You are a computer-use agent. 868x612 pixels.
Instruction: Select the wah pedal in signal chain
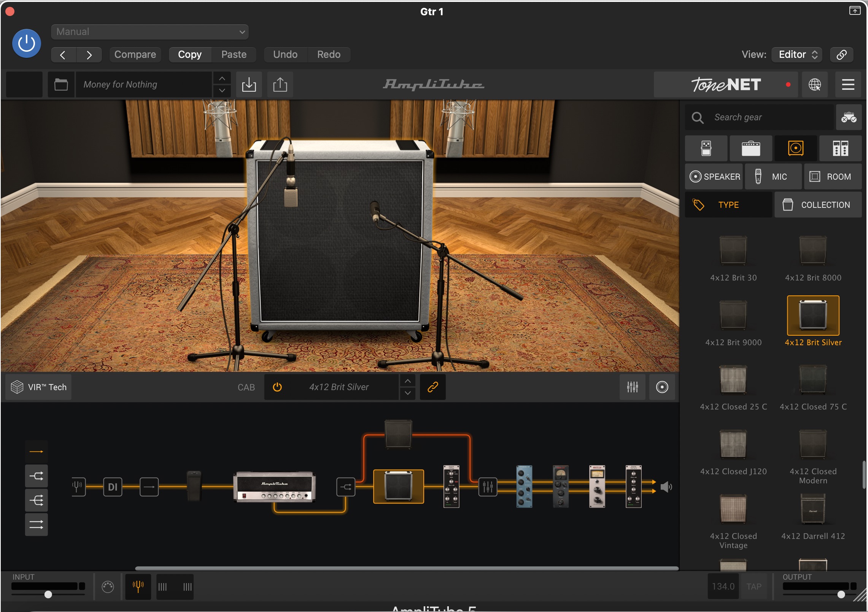194,486
